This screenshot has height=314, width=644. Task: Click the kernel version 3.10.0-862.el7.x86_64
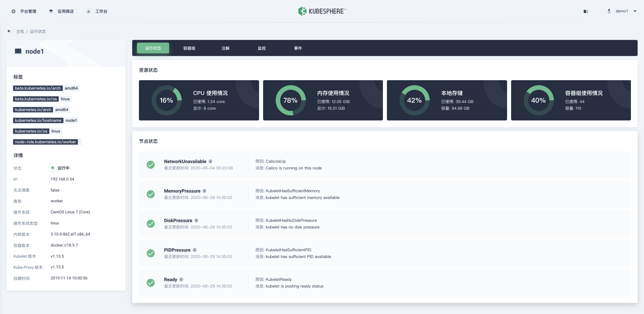click(70, 234)
